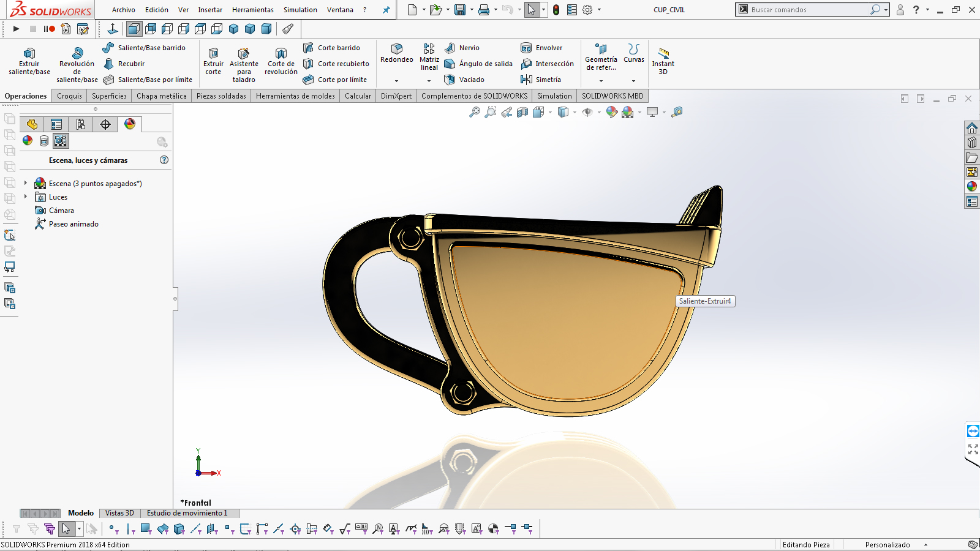The width and height of the screenshot is (980, 551).
Task: Click the Redondeo fillet tool
Action: [x=396, y=53]
